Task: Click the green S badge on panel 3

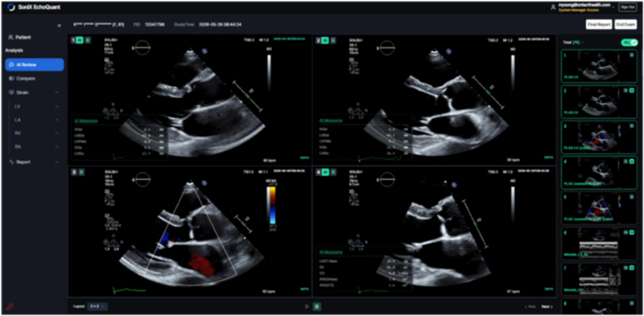Action: 81,172
